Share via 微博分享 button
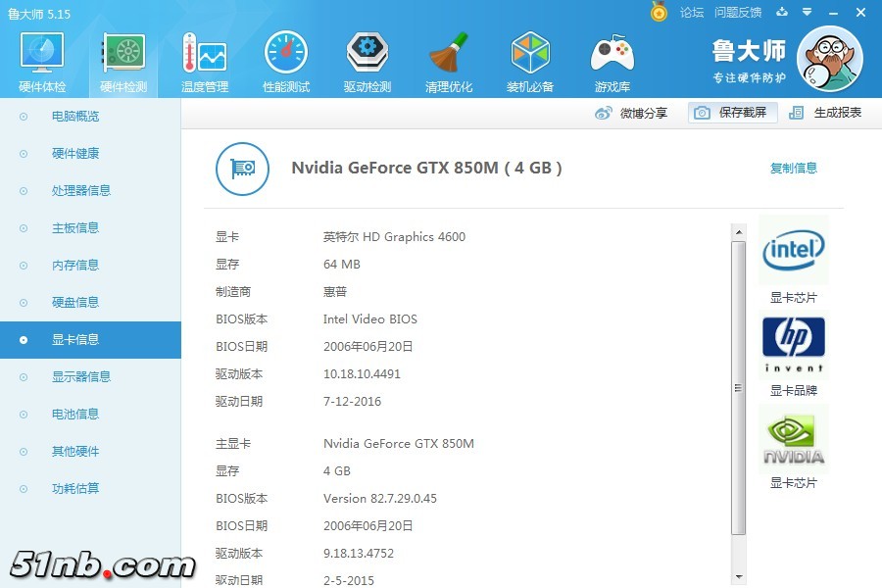This screenshot has height=588, width=882. [x=632, y=113]
